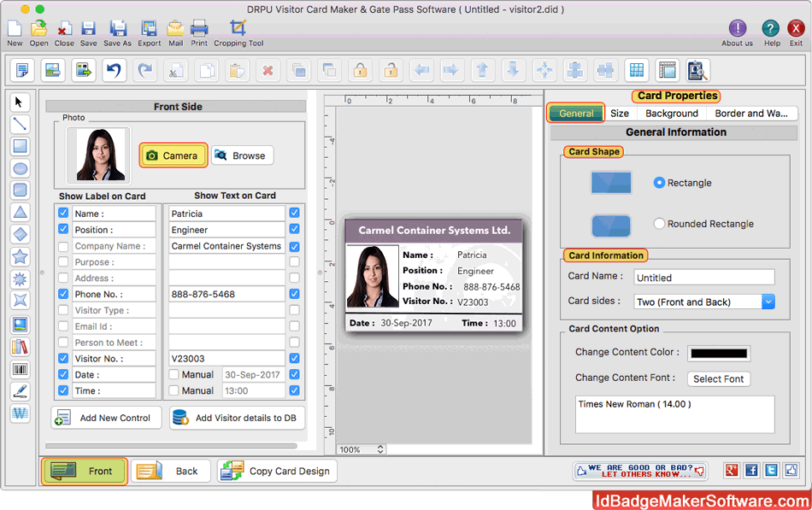Choose the line drawing tool
Viewport: 812px width, 510px height.
point(21,124)
